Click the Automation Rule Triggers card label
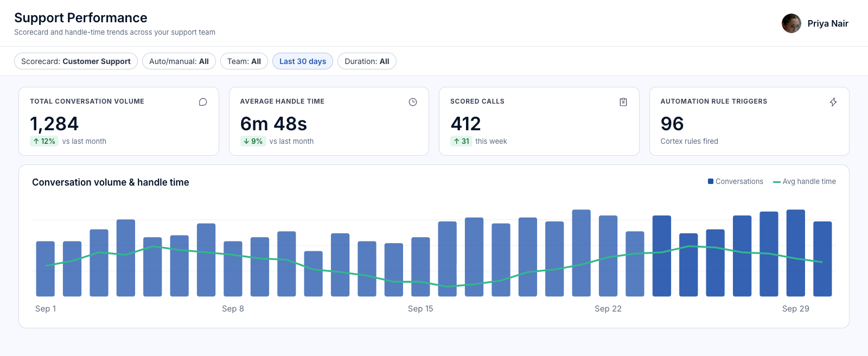 coord(714,101)
